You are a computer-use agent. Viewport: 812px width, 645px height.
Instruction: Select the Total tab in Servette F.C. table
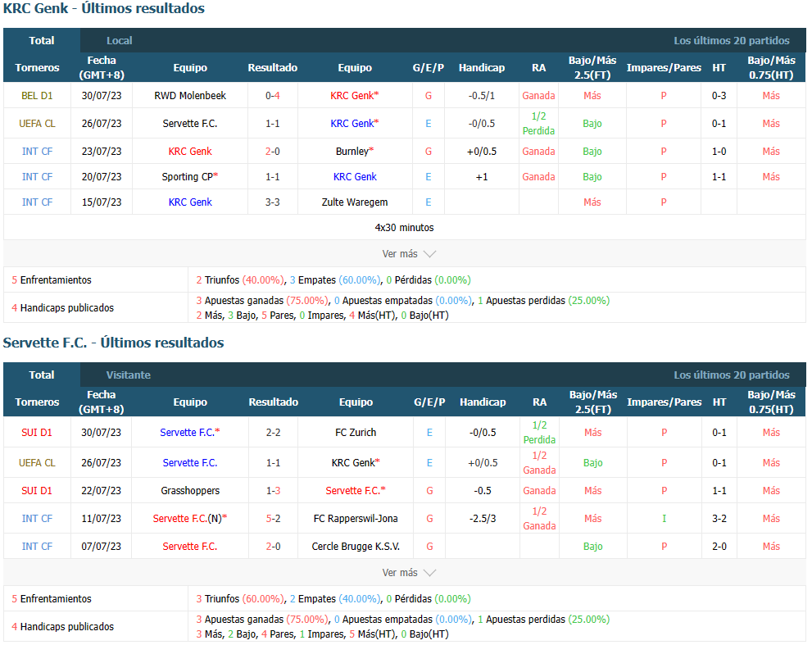[x=42, y=375]
